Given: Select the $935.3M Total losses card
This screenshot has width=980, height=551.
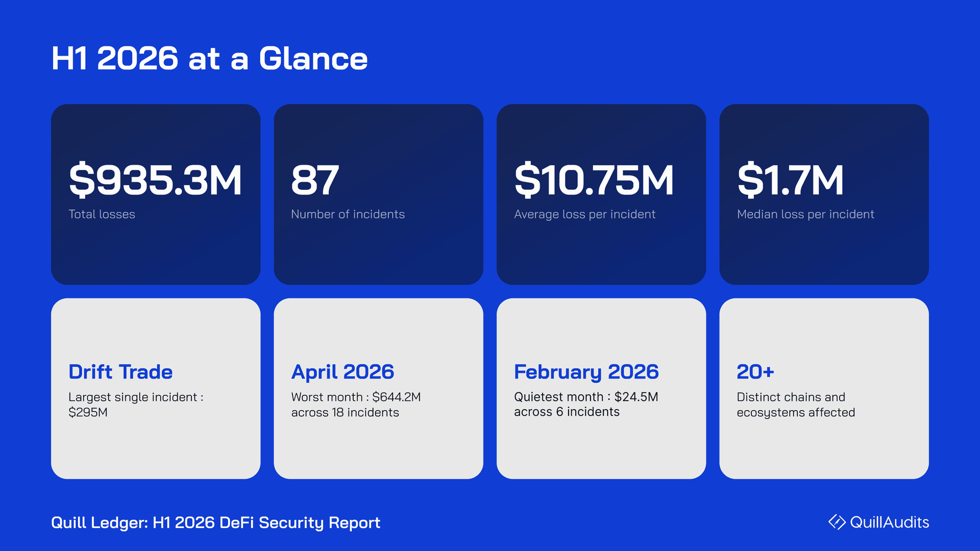Looking at the screenshot, I should tap(156, 194).
